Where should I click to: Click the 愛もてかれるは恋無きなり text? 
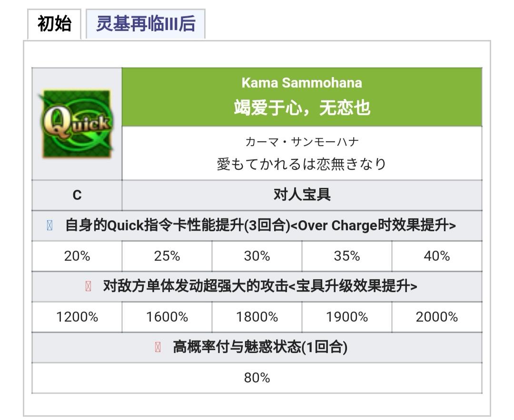click(302, 164)
